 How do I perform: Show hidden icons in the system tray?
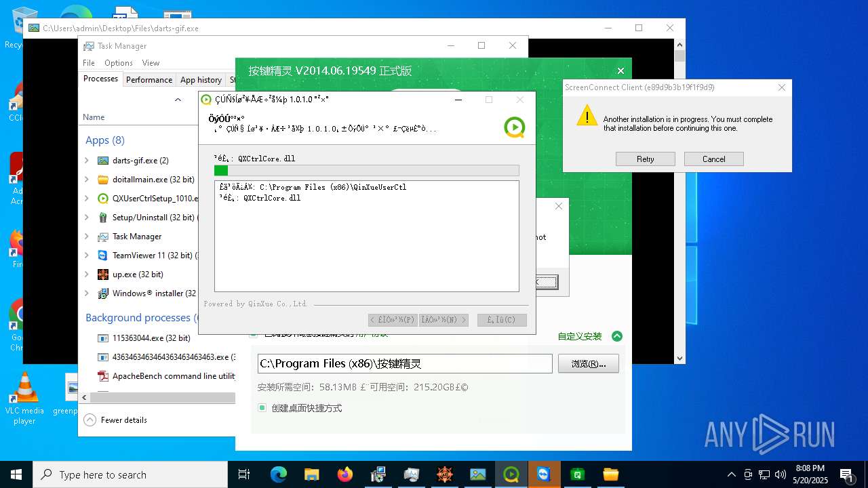(731, 474)
